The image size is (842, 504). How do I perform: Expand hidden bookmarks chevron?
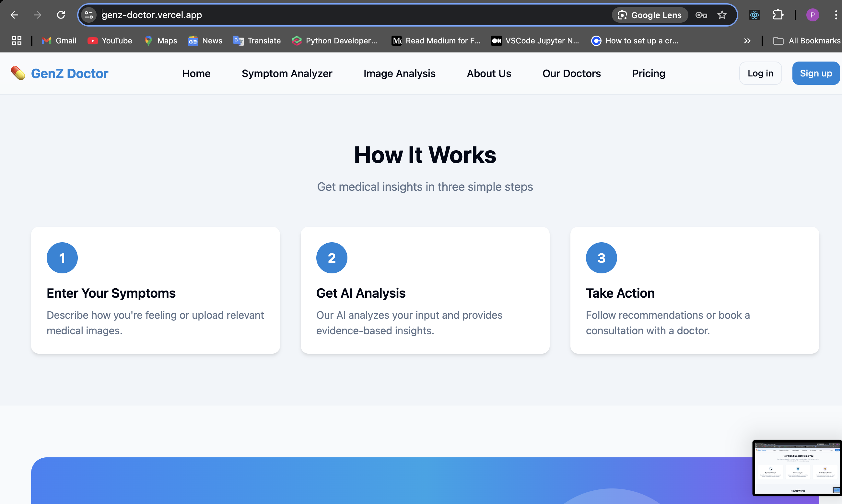click(x=747, y=41)
